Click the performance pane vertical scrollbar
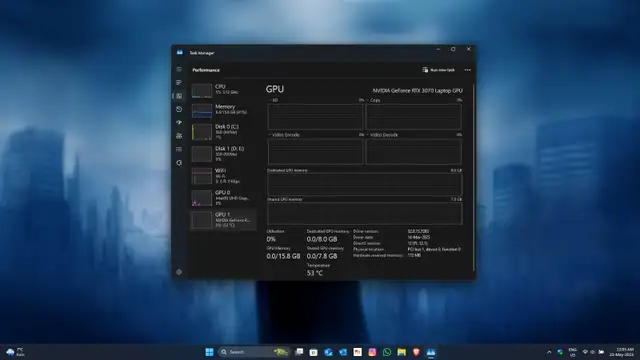The height and width of the screenshot is (360, 640). pos(473,177)
